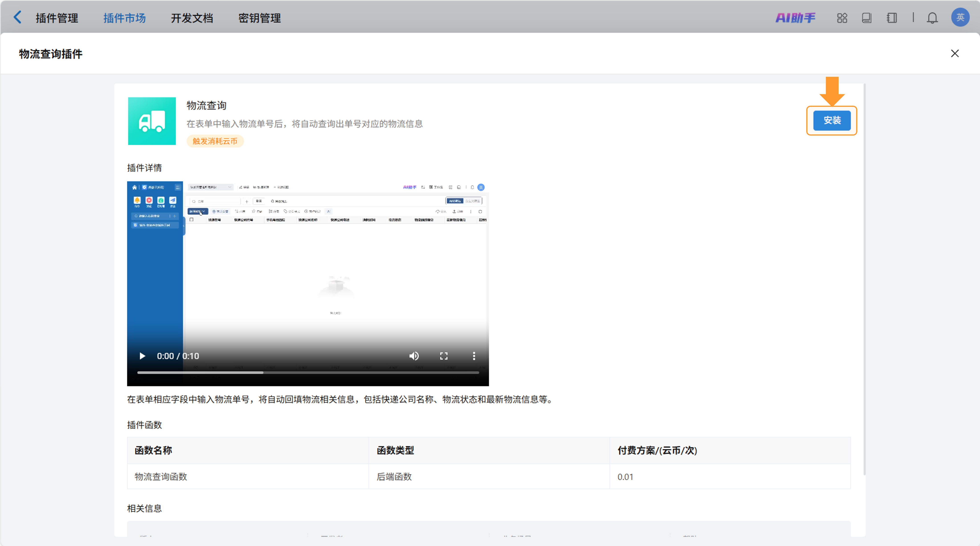Click the book-style docs icon in top bar
Viewport: 980px width, 546px height.
867,18
